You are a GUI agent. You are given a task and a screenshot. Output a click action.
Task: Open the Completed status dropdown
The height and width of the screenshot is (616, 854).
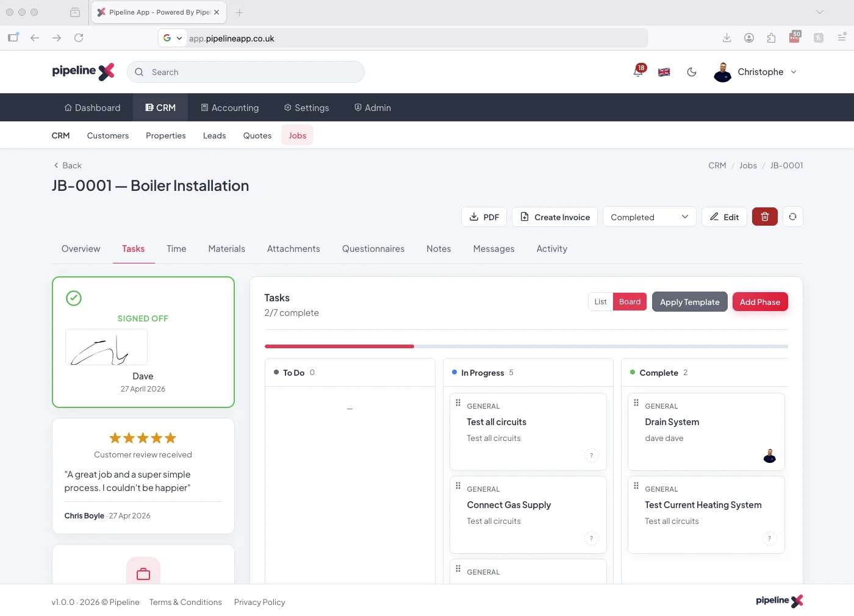click(650, 217)
